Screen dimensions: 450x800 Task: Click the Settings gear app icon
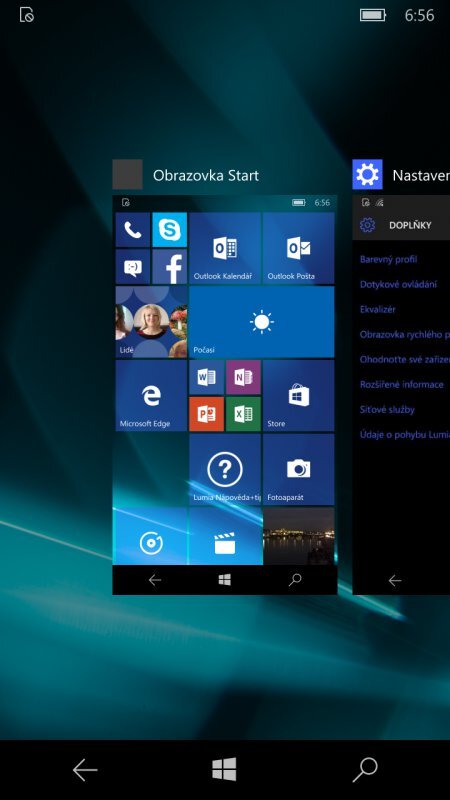[367, 174]
